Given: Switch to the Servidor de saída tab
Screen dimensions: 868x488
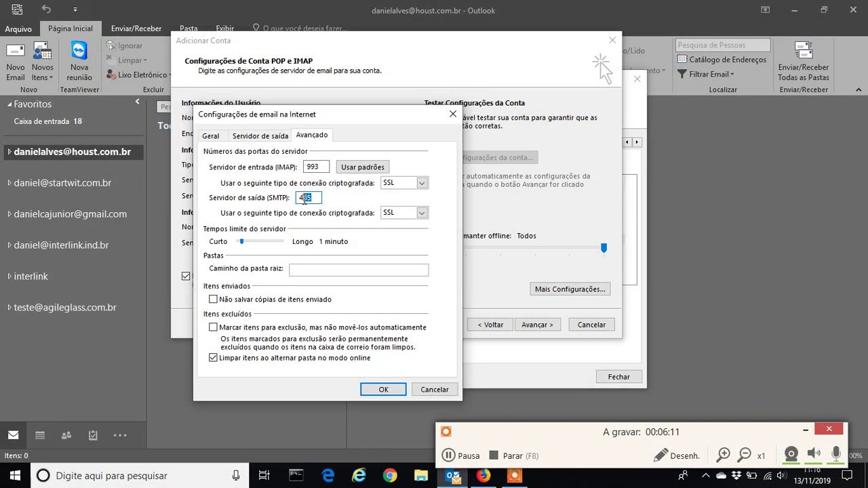Looking at the screenshot, I should 260,136.
